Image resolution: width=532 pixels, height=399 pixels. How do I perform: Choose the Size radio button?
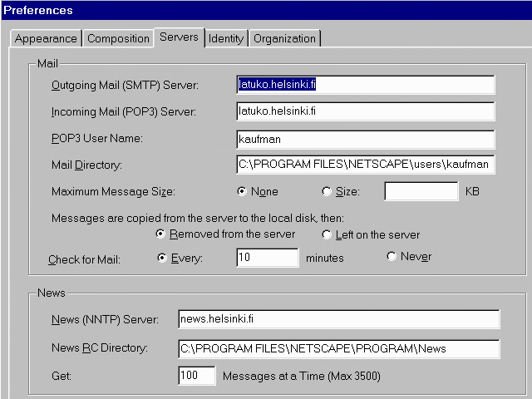(327, 192)
